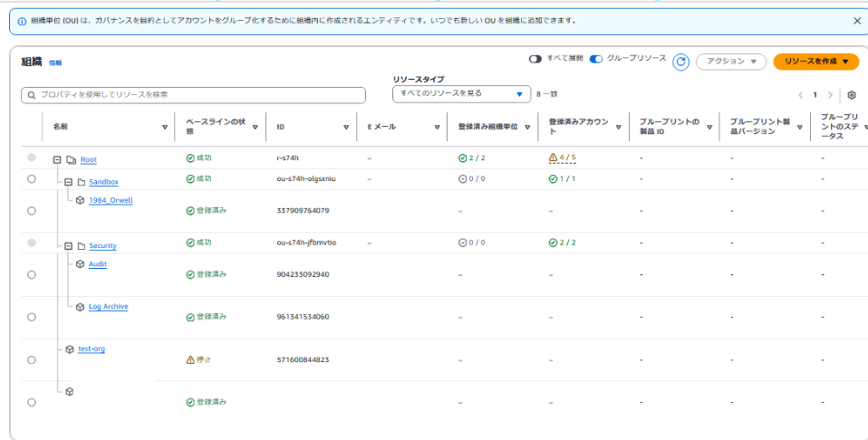The image size is (868, 440).
Task: Click the ID 571600844823
Action: point(303,359)
